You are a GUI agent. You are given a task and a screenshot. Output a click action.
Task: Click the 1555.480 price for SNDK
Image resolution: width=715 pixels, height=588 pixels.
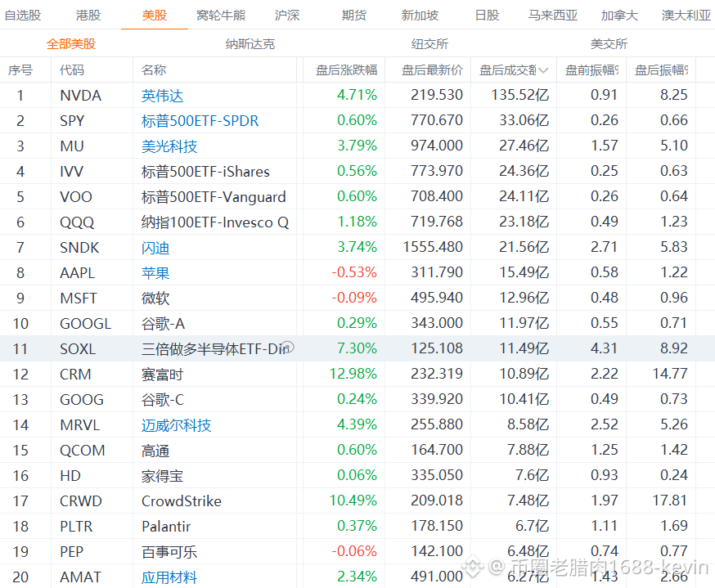(x=433, y=247)
